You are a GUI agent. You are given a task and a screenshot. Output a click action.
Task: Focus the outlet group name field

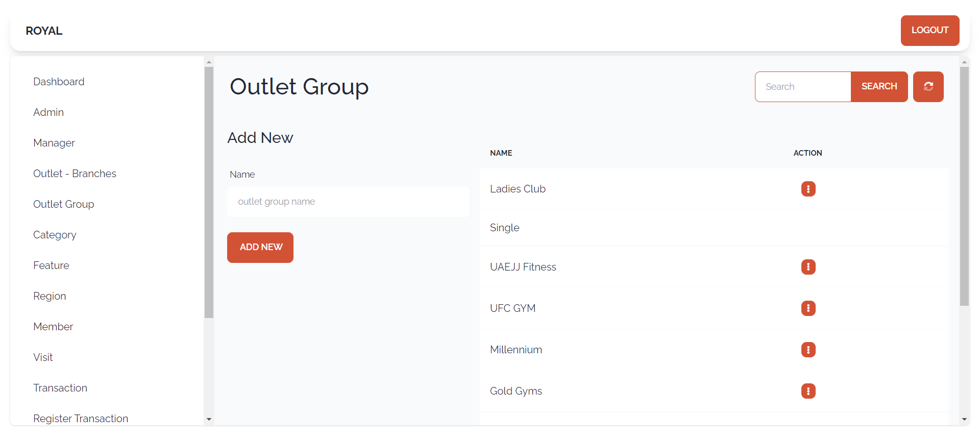(x=348, y=202)
